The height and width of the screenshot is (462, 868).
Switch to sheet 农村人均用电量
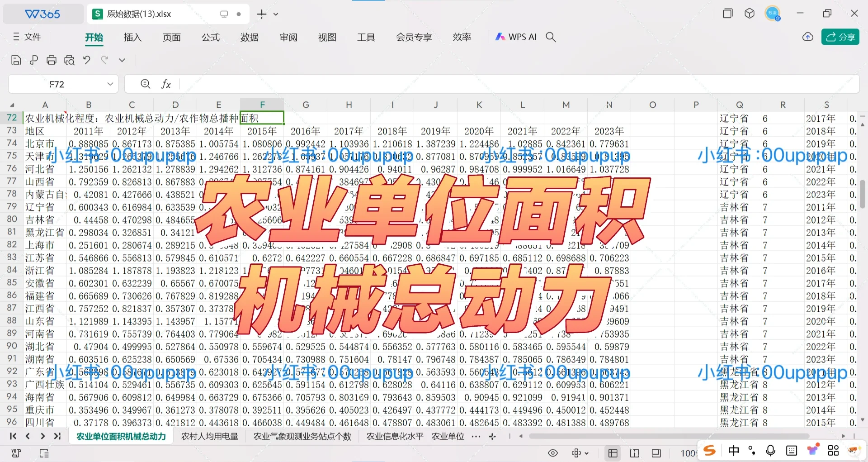(210, 436)
